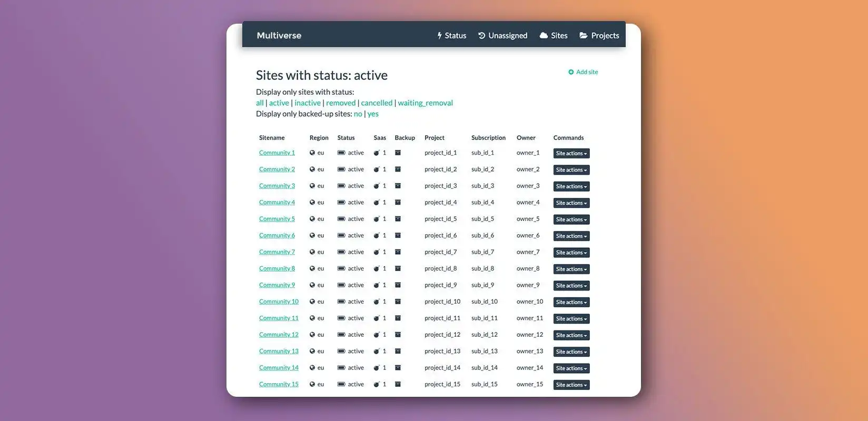Open Site actions dropdown for Community 2
This screenshot has height=421, width=868.
(571, 170)
